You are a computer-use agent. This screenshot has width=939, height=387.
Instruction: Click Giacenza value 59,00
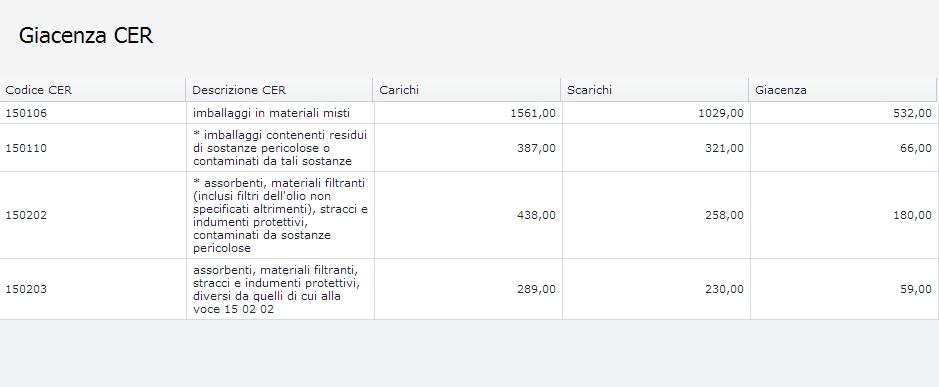coord(916,289)
